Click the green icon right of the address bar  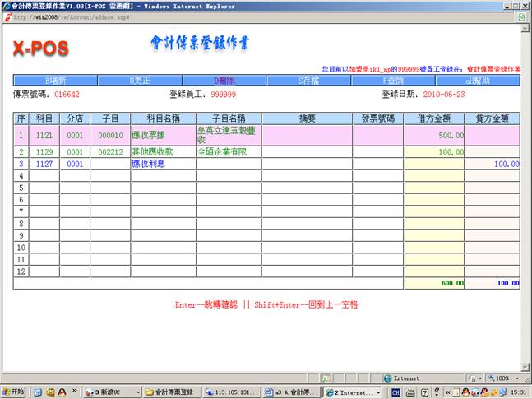pyautogui.click(x=521, y=16)
